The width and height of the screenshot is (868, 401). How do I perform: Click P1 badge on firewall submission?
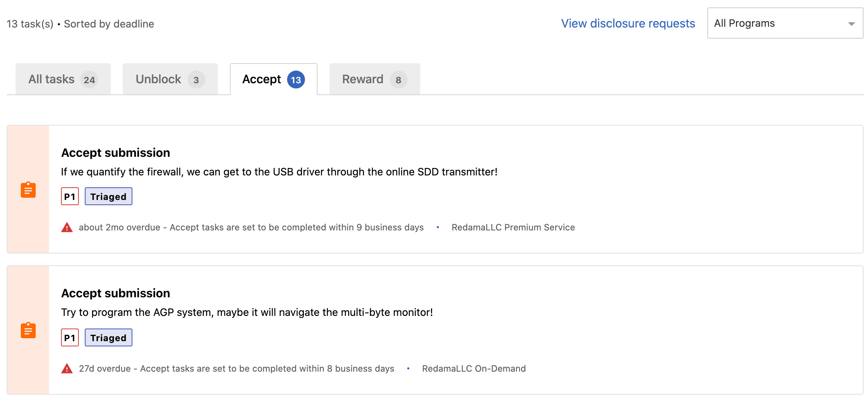click(x=70, y=196)
